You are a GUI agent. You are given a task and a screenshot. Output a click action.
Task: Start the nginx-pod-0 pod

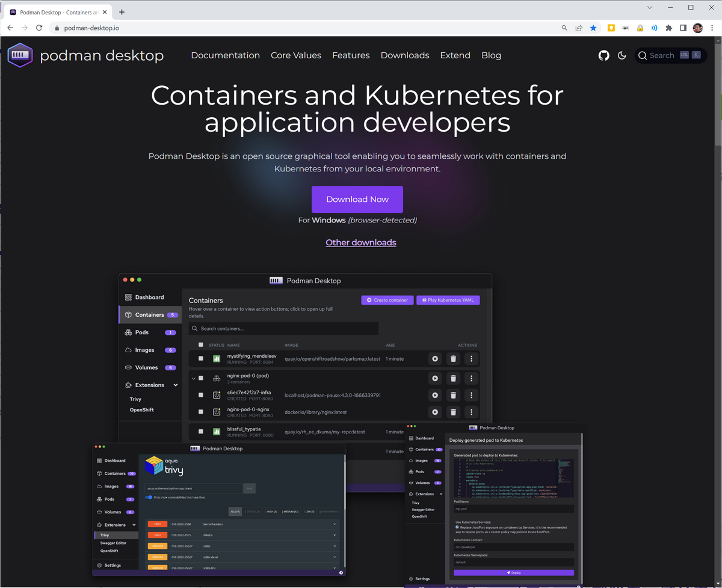(x=435, y=379)
